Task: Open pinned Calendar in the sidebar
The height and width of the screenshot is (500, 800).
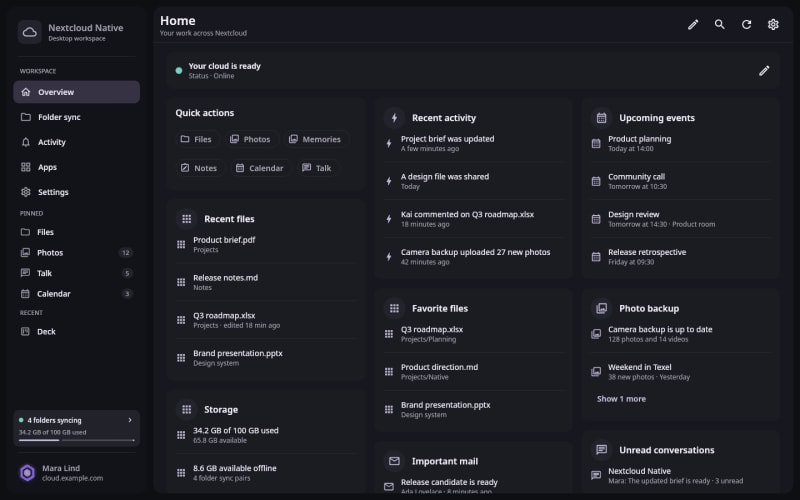Action: click(x=77, y=293)
